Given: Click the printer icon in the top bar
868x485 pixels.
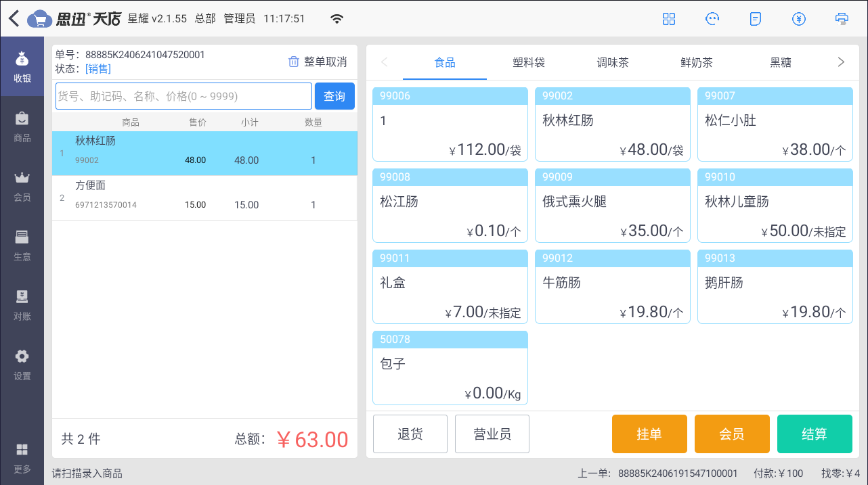Looking at the screenshot, I should point(842,18).
